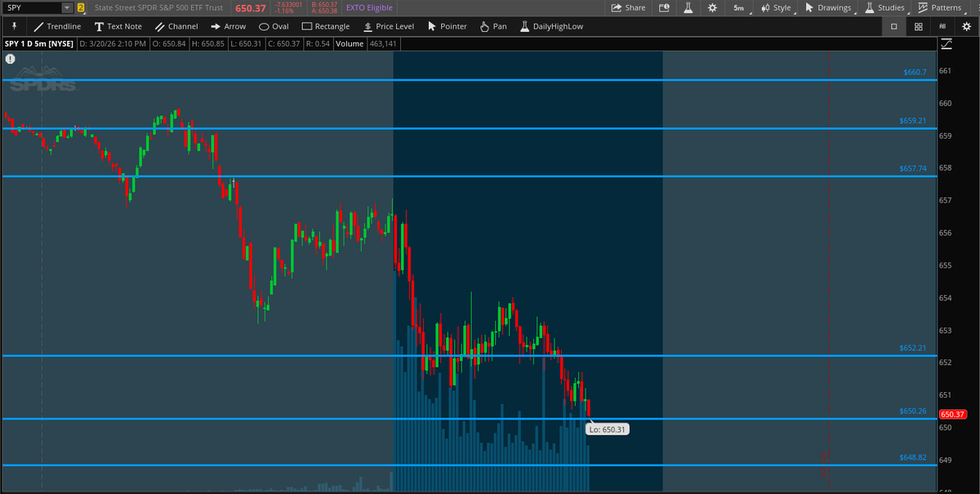Viewport: 980px width, 494px height.
Task: Activate the Channel drawing tool
Action: tap(176, 26)
